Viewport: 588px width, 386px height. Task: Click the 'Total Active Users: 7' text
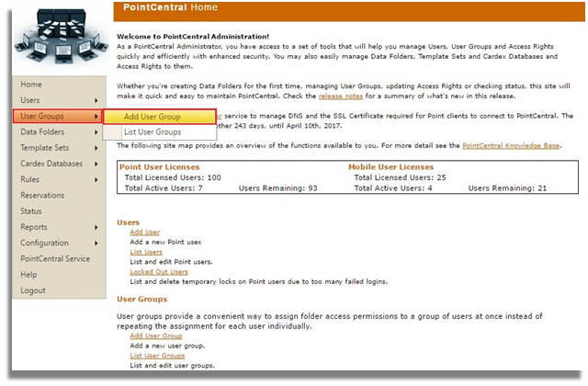coord(164,187)
